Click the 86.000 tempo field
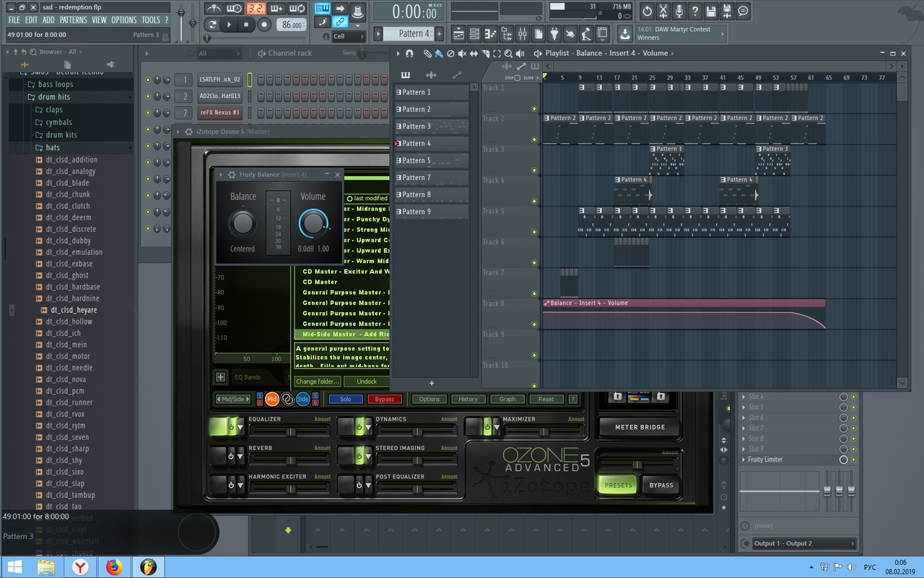The height and width of the screenshot is (578, 924). [292, 25]
